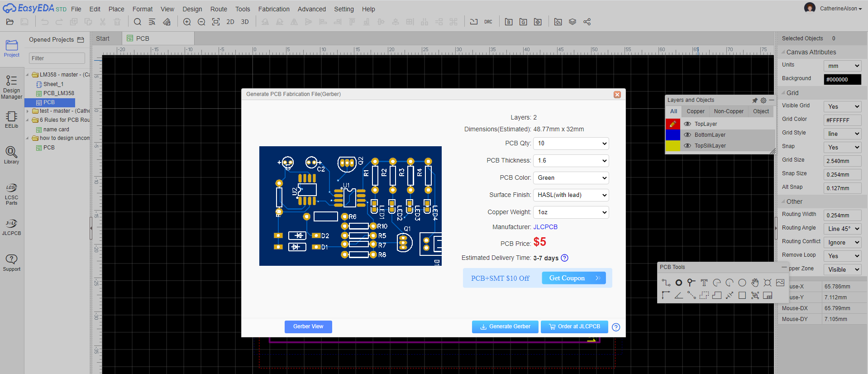Click the Generate Gerber button
The image size is (868, 374).
(505, 326)
